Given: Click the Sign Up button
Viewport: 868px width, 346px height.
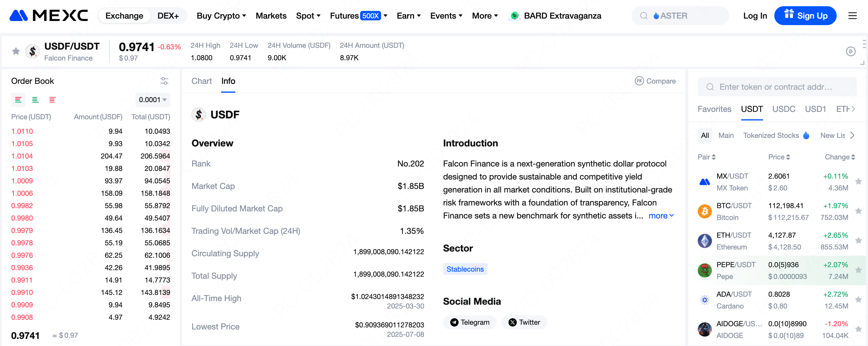Looking at the screenshot, I should (805, 16).
